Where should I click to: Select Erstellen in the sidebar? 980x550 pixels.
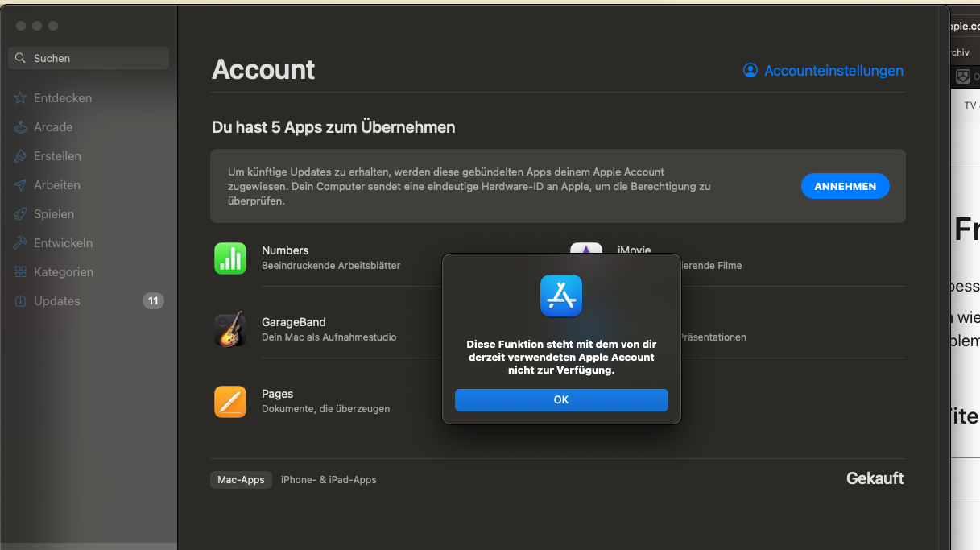click(x=57, y=156)
